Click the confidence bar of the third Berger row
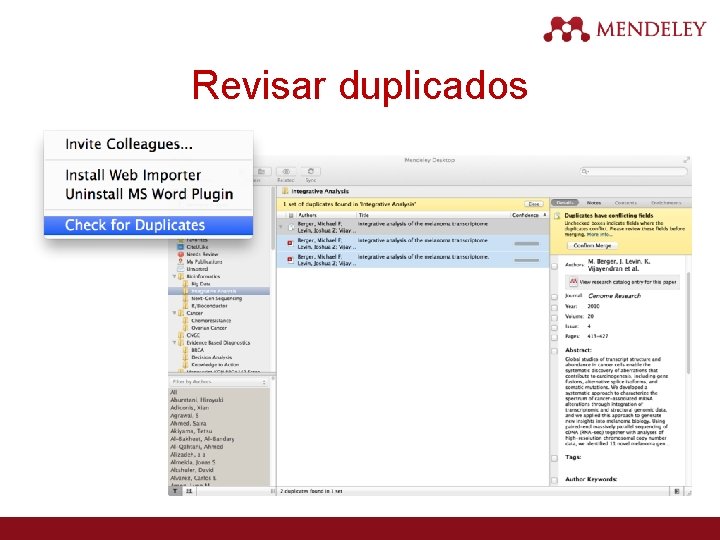The width and height of the screenshot is (720, 540). 527,260
